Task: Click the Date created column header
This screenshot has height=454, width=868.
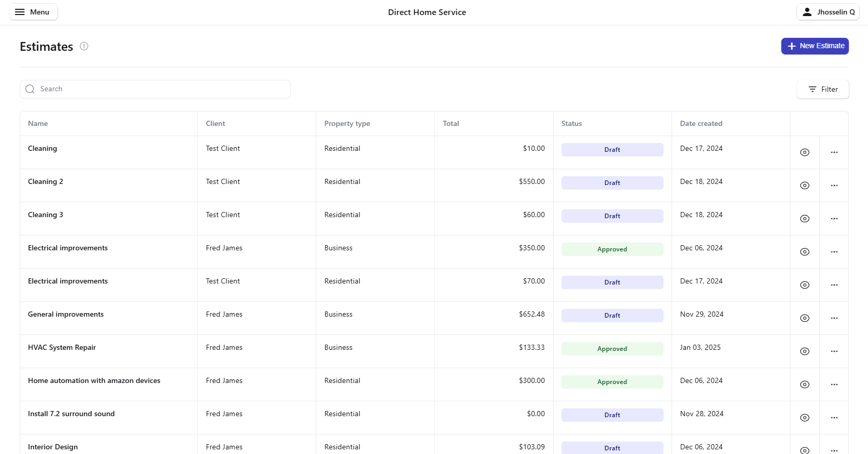Action: tap(701, 123)
